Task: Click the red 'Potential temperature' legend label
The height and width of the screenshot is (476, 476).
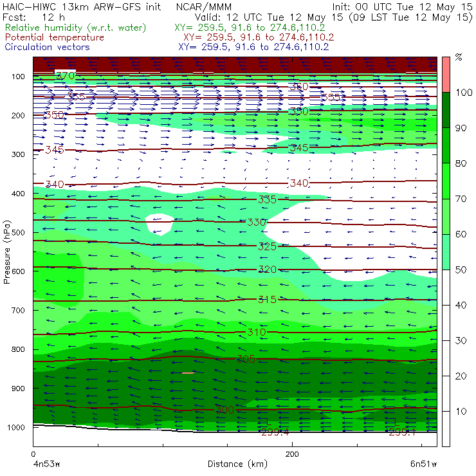Action: 55,38
